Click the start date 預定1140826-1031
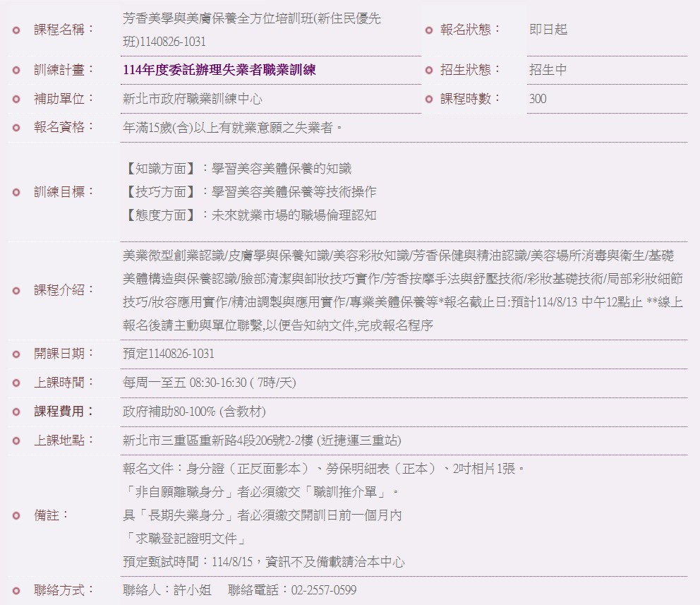The height and width of the screenshot is (605, 700). coord(168,354)
